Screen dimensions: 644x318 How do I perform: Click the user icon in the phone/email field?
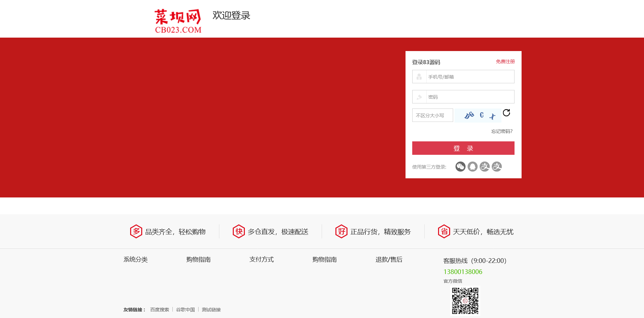419,77
